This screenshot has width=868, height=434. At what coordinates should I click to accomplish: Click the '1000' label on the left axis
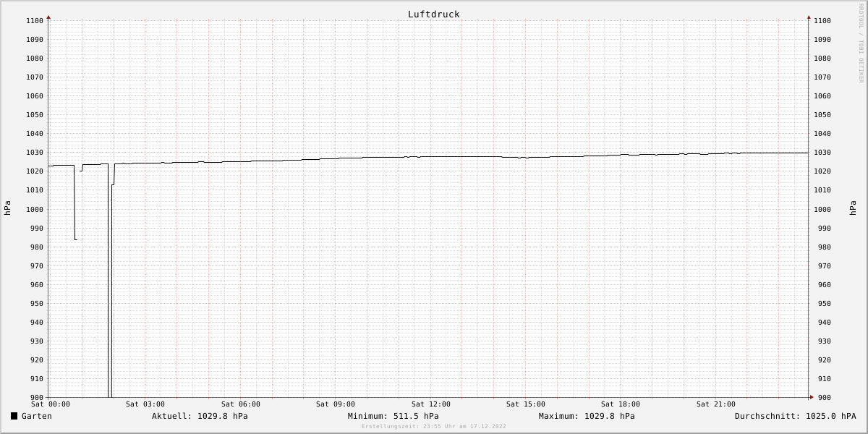coord(35,210)
